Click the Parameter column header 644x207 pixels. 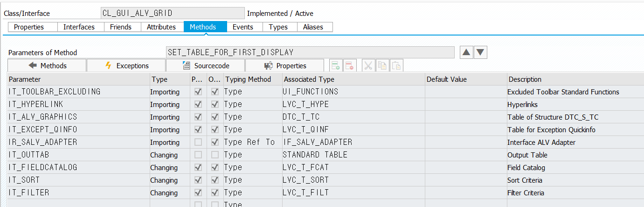(x=78, y=79)
